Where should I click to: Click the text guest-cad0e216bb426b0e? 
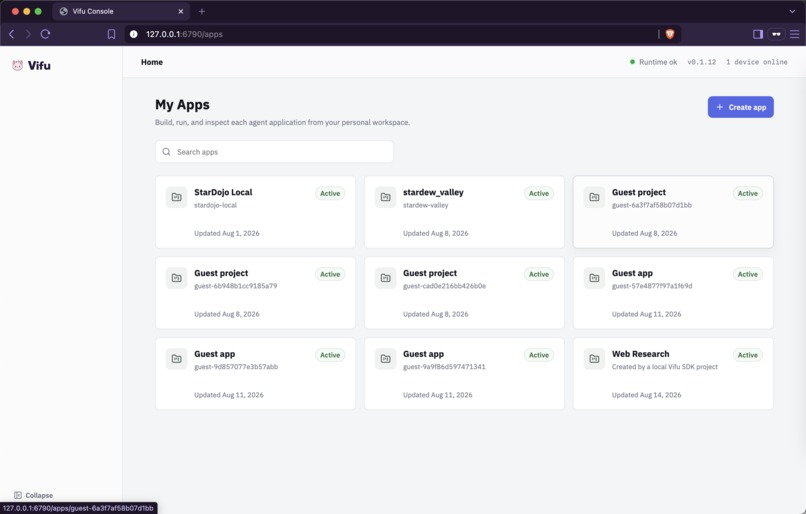coord(444,286)
